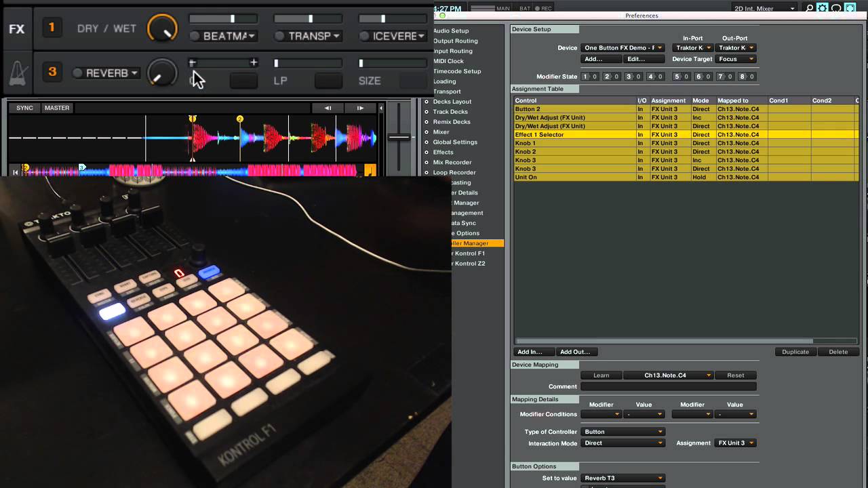Click the beat jump backward arrow on deck

pyautogui.click(x=328, y=108)
